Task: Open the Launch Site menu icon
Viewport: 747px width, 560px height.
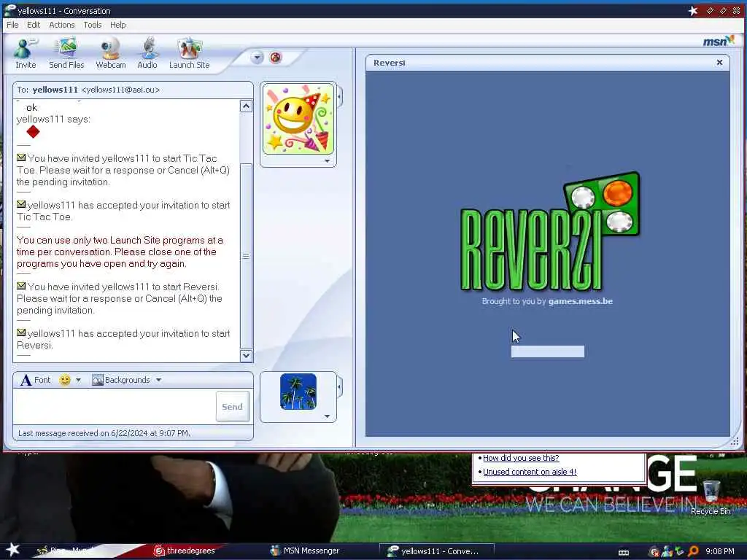Action: [x=189, y=52]
